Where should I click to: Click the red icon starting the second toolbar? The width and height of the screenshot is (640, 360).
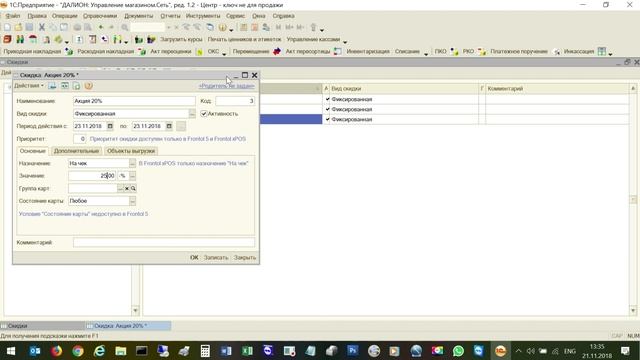tap(7, 39)
